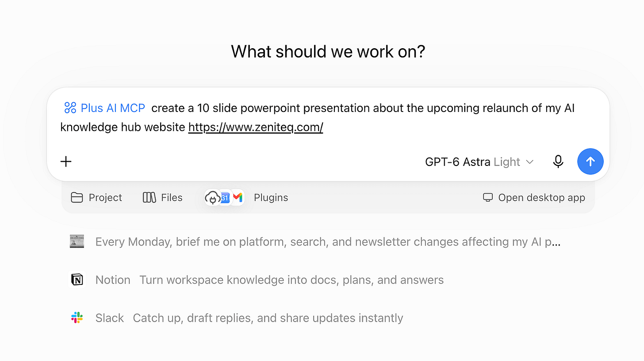Click the blue send arrow button

590,161
